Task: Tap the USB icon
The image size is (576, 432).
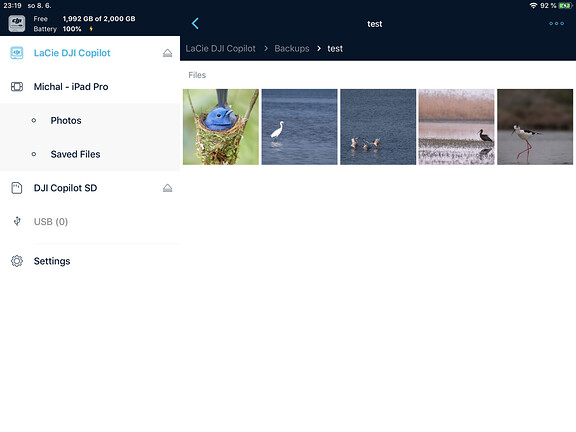Action: pos(17,222)
